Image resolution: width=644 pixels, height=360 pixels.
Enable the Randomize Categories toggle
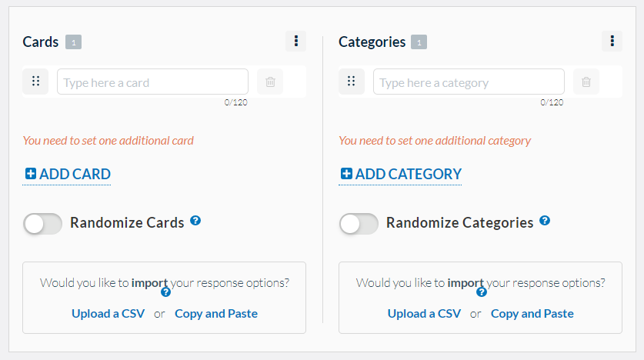coord(359,223)
